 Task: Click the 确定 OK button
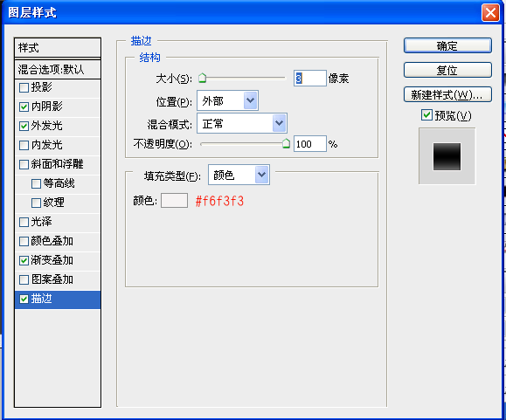point(447,45)
